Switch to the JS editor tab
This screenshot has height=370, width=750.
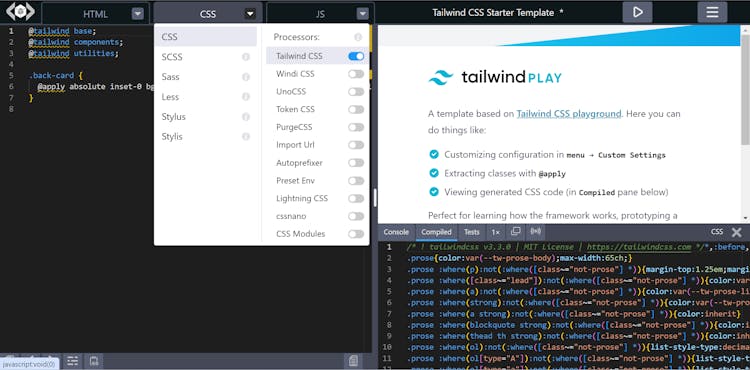[x=320, y=14]
